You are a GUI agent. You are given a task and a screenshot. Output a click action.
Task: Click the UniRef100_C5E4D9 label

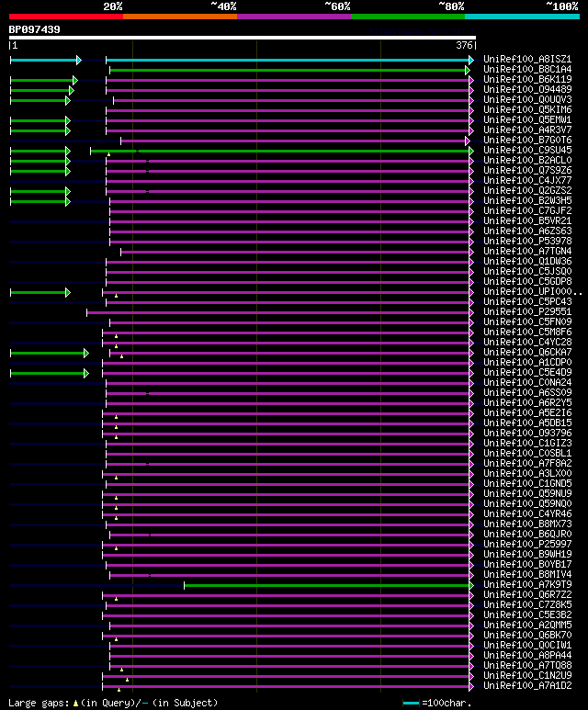527,372
